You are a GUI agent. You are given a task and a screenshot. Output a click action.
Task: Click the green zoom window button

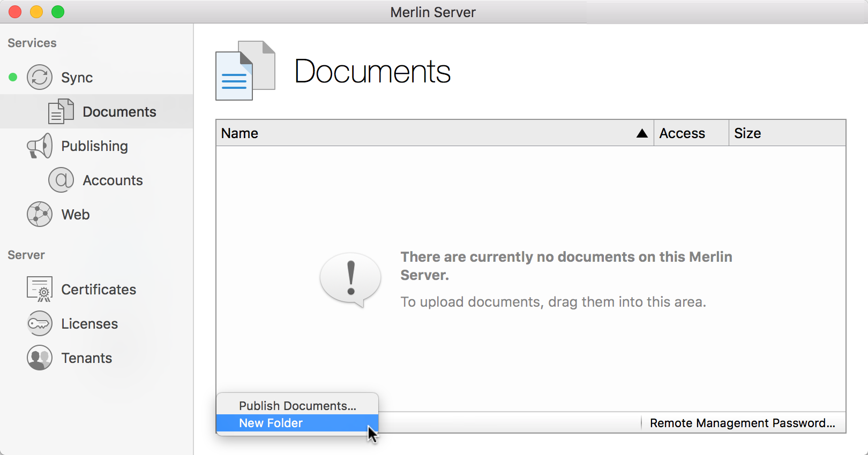(58, 12)
